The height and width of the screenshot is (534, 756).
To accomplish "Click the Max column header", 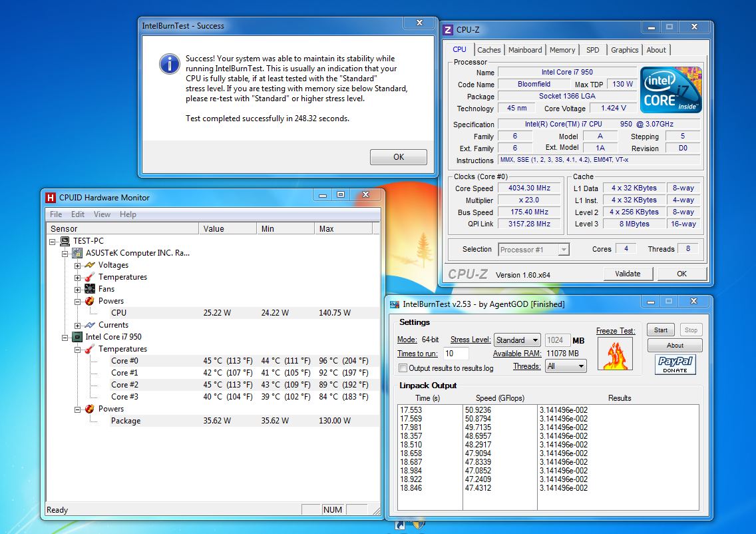I will (343, 228).
